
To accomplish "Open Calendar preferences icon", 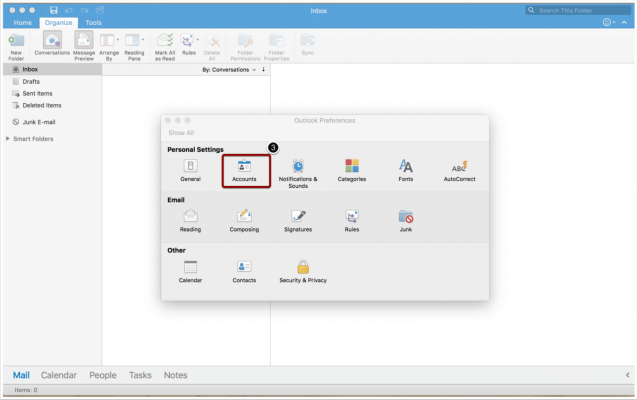I will click(190, 271).
